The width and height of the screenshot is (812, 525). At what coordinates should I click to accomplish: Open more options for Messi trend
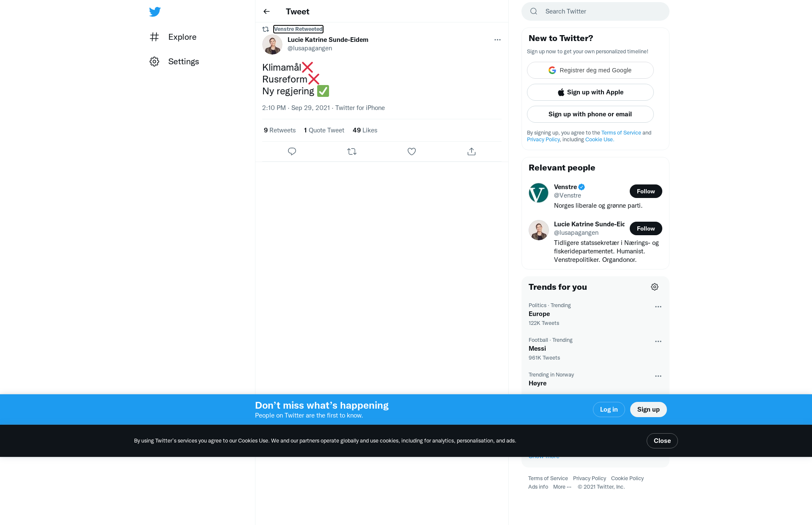tap(658, 341)
